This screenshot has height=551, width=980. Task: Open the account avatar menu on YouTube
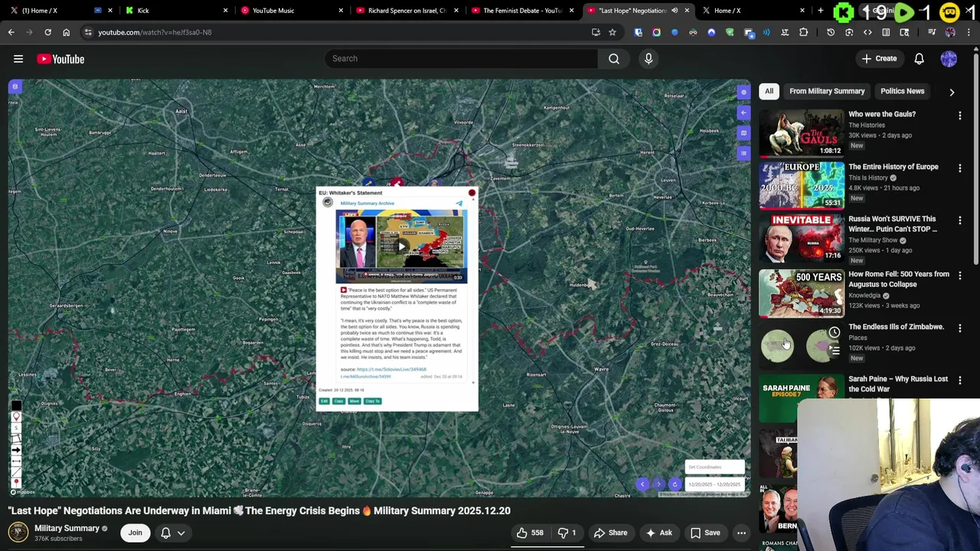point(949,59)
